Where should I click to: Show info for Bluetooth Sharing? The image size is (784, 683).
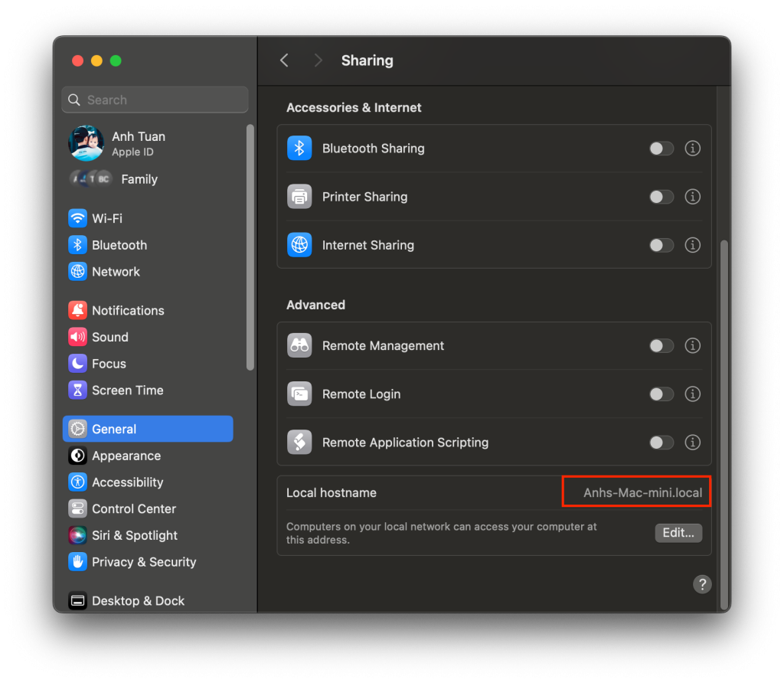point(693,149)
